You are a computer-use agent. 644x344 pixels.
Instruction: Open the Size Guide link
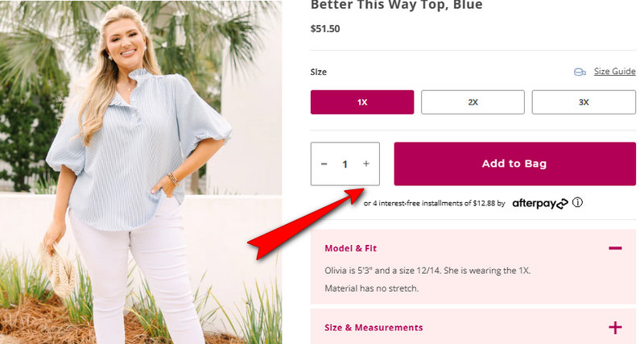[x=614, y=72]
